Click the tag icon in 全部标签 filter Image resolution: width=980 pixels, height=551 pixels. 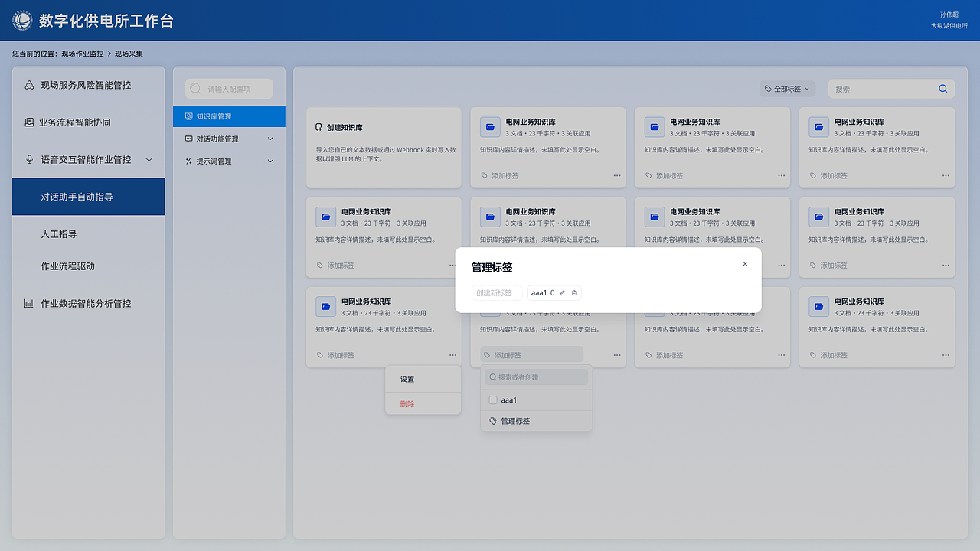(768, 89)
